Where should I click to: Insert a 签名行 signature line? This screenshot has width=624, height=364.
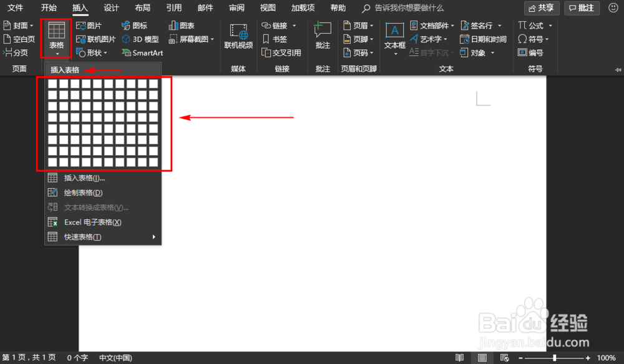click(480, 26)
